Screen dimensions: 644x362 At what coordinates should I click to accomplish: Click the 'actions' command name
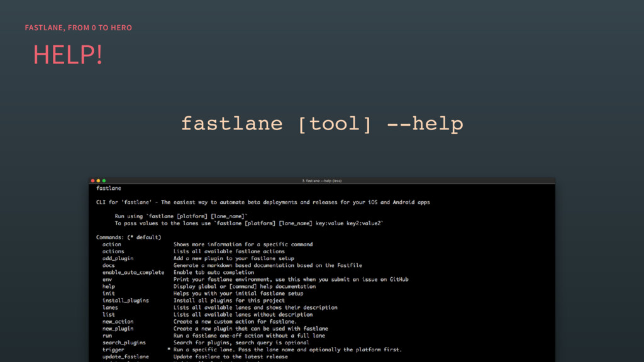(113, 251)
